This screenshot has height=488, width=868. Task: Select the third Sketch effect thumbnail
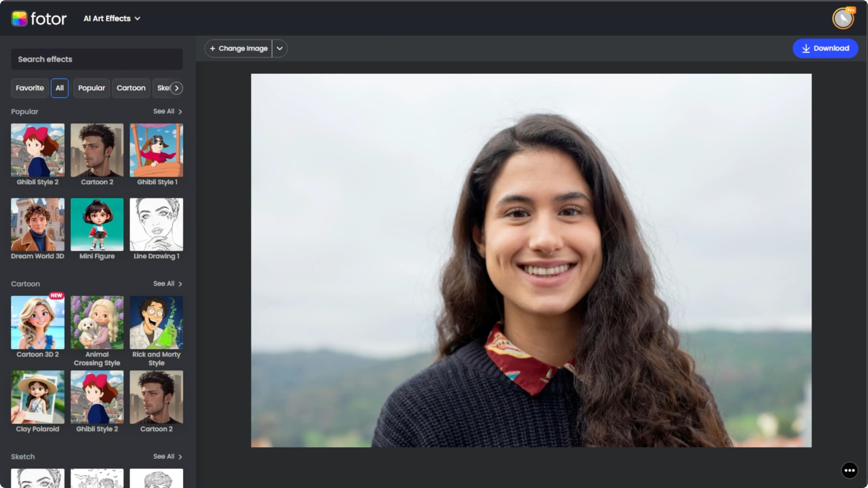(156, 478)
